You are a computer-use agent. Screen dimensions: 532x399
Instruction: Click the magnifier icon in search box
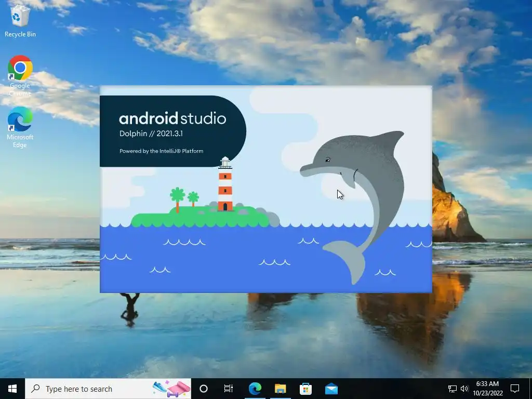(35, 389)
